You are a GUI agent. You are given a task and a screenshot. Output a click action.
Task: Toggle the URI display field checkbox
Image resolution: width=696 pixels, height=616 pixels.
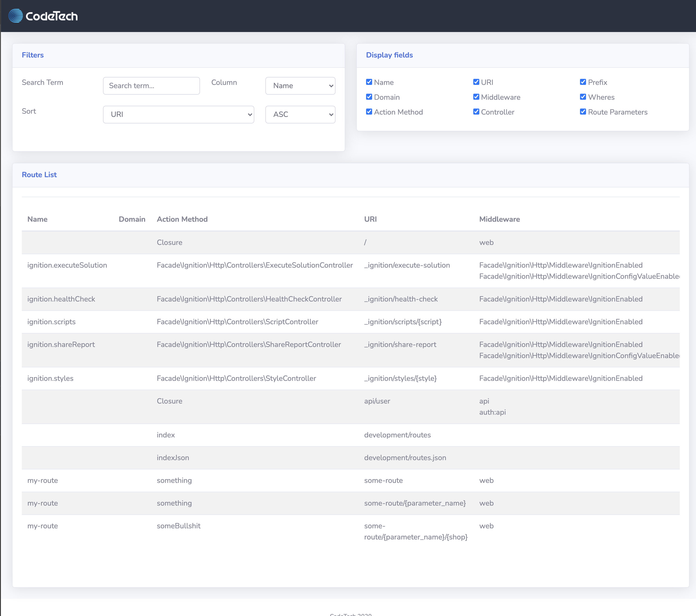click(476, 82)
